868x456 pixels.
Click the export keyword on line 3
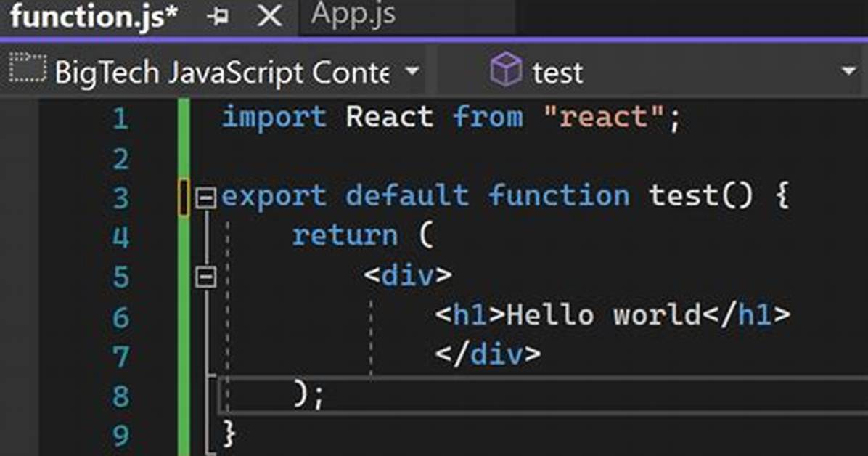274,197
